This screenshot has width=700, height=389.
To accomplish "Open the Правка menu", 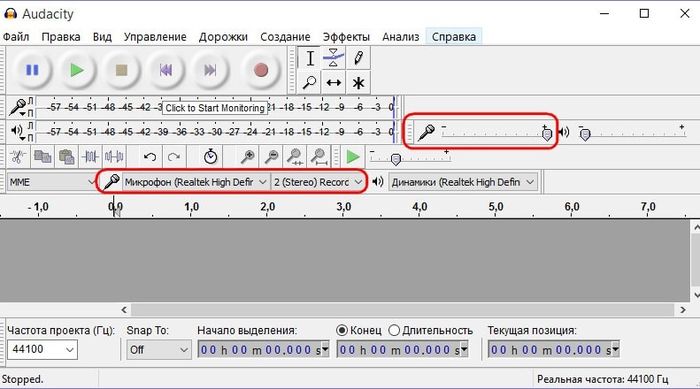I will (x=61, y=37).
